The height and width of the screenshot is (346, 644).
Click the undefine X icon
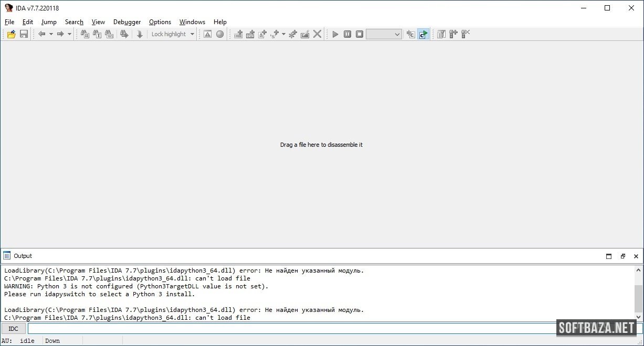point(317,34)
